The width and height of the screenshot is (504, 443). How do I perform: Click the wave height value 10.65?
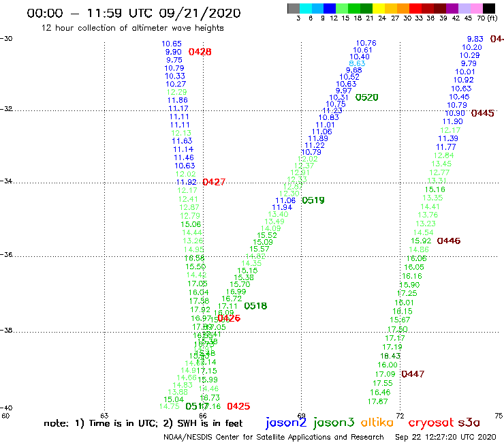pyautogui.click(x=172, y=44)
